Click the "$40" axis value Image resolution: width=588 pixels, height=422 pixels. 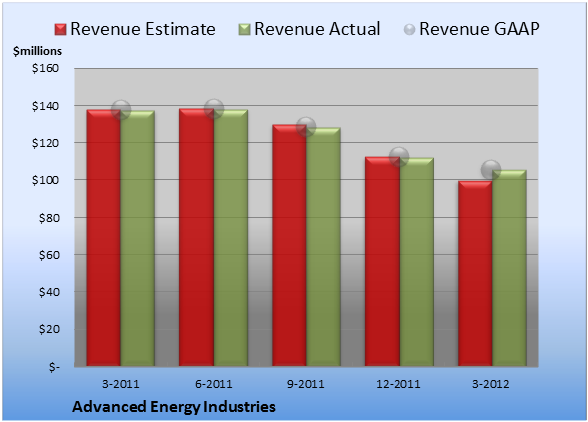click(49, 291)
